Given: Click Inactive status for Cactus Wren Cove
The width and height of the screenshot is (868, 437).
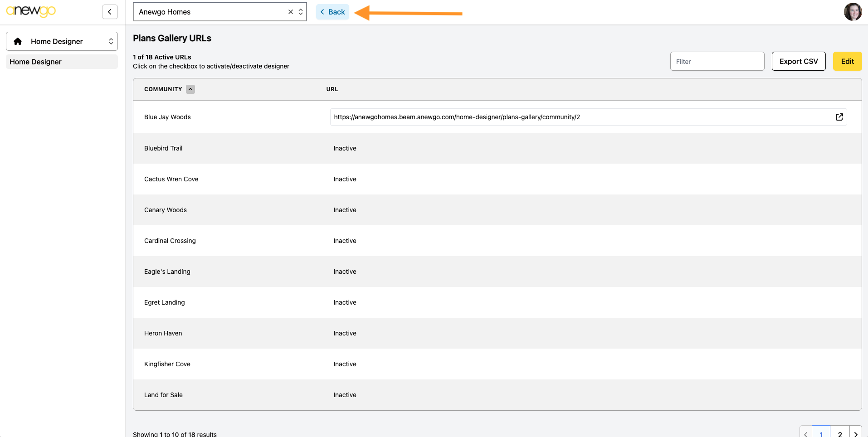Looking at the screenshot, I should [x=345, y=179].
